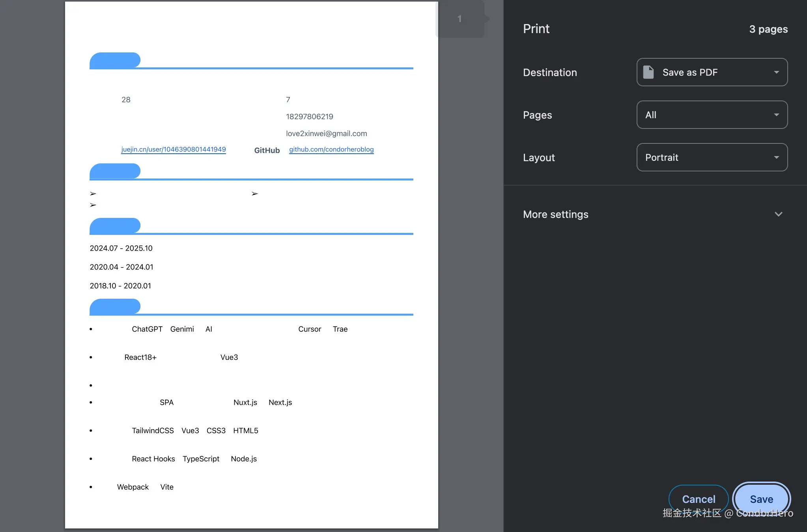This screenshot has width=807, height=532.
Task: Click the preview page thumbnail area
Action: [251, 265]
